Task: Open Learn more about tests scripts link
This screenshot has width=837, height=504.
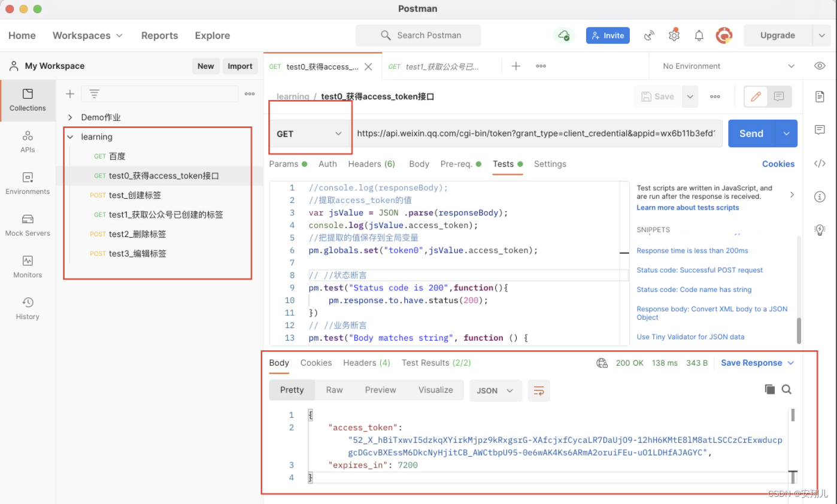Action: 687,208
